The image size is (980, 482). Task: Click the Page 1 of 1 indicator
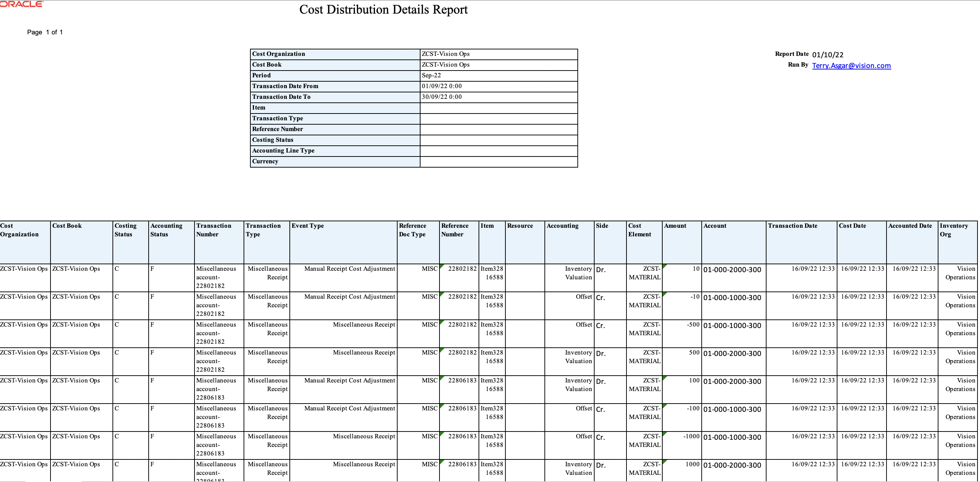45,32
